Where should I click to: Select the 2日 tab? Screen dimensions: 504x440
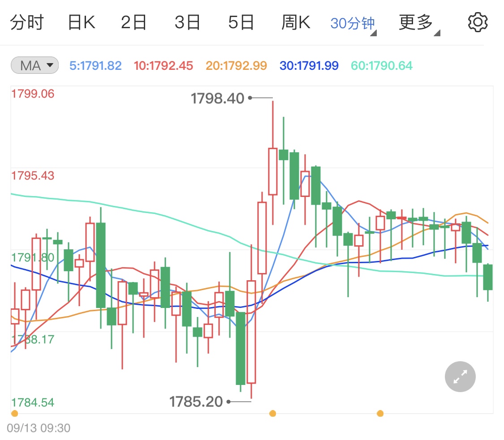point(134,22)
